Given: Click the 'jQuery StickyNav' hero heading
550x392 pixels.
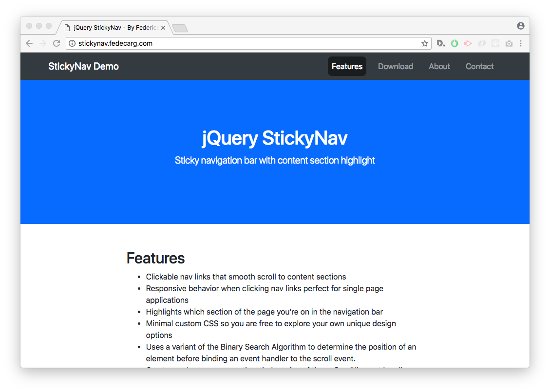Looking at the screenshot, I should point(275,138).
